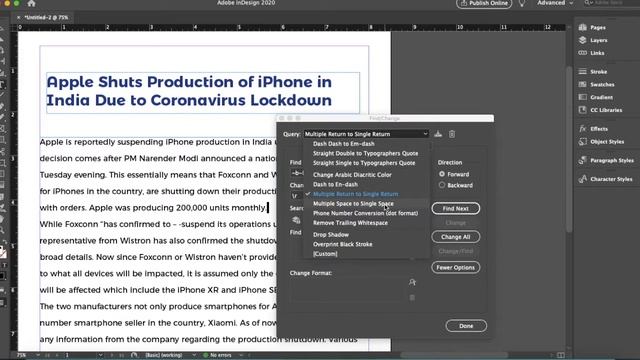Select the Zoom tool in the toolbox
This screenshot has width=640, height=360.
[2, 231]
